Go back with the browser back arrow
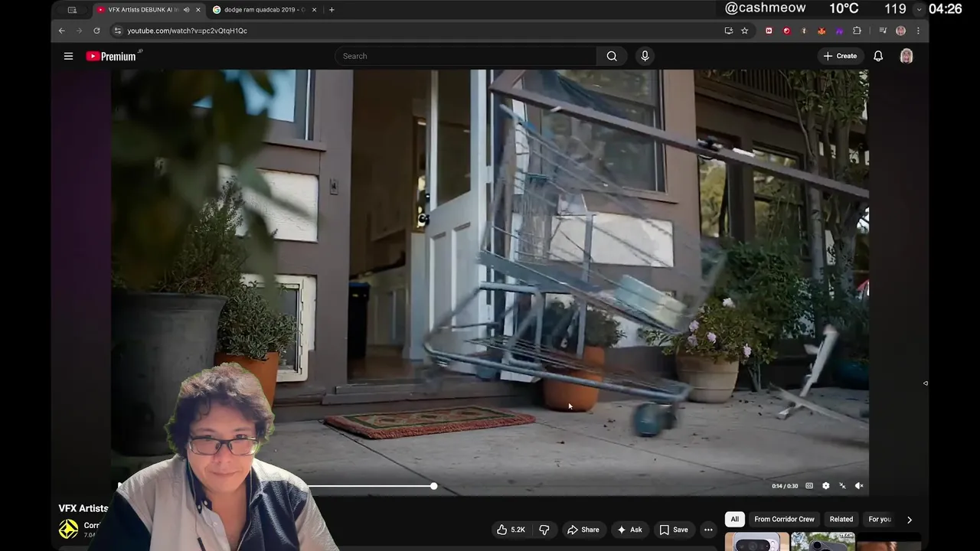Image resolution: width=980 pixels, height=551 pixels. point(62,31)
